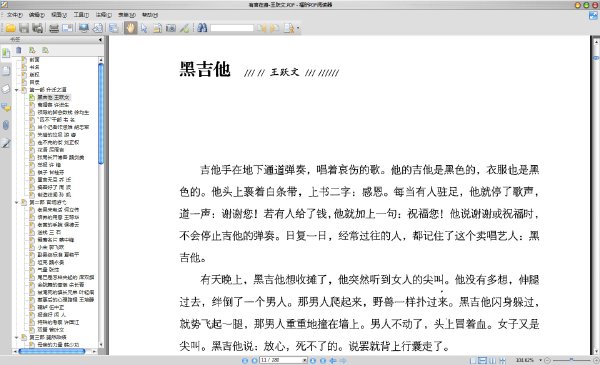Go forward to next view arrow
600x365 pixels.
(343, 360)
